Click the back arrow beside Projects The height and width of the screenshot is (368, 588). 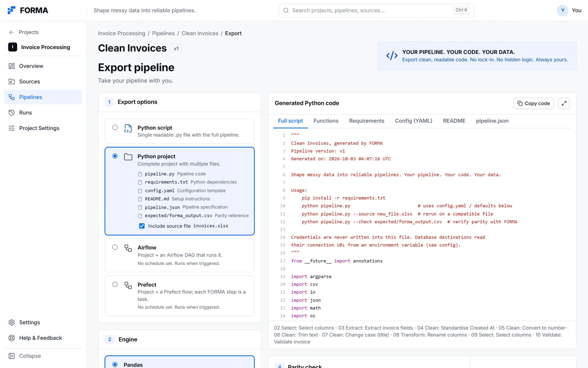tap(11, 32)
